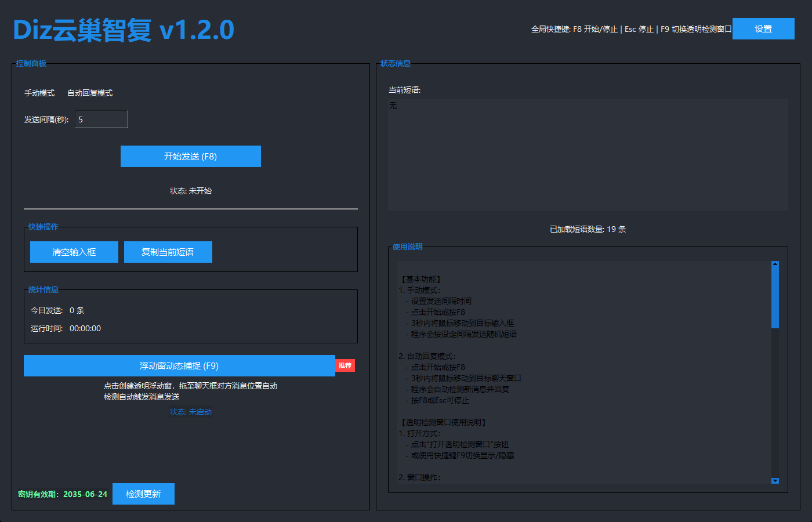Click 复制当前短语 to copy the phrase
This screenshot has height=522, width=812.
[x=168, y=252]
